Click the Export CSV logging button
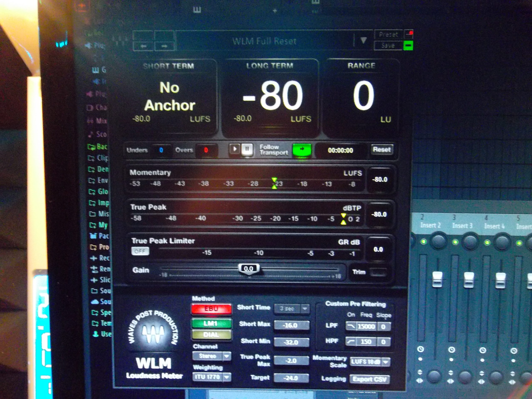Image resolution: width=532 pixels, height=399 pixels. point(370,379)
